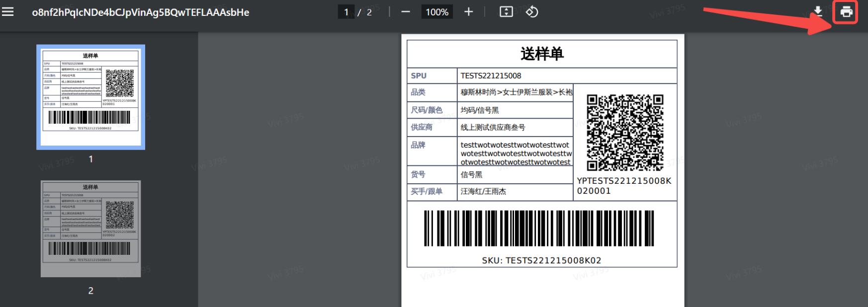This screenshot has width=868, height=307.
Task: Click the fit to page icon
Action: click(x=506, y=11)
